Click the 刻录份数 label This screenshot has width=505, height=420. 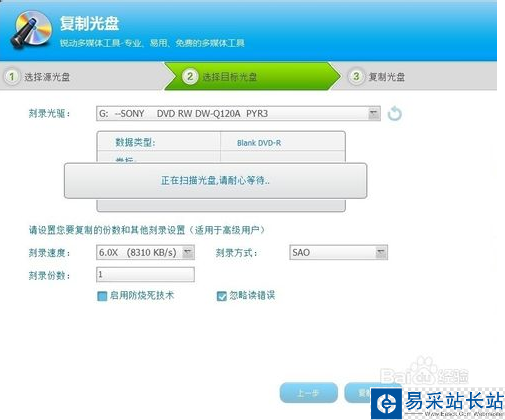tap(49, 275)
